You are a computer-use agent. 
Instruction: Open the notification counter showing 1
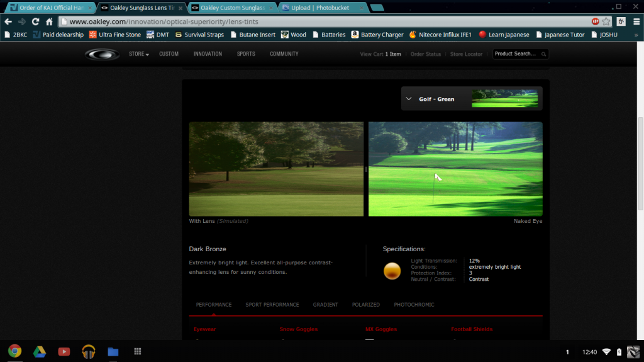pyautogui.click(x=567, y=352)
